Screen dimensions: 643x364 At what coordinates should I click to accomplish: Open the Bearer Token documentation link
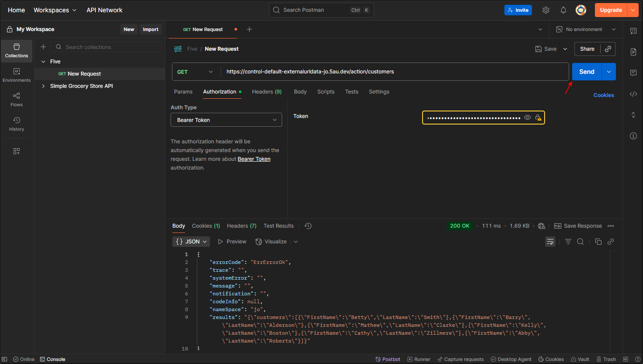(254, 159)
